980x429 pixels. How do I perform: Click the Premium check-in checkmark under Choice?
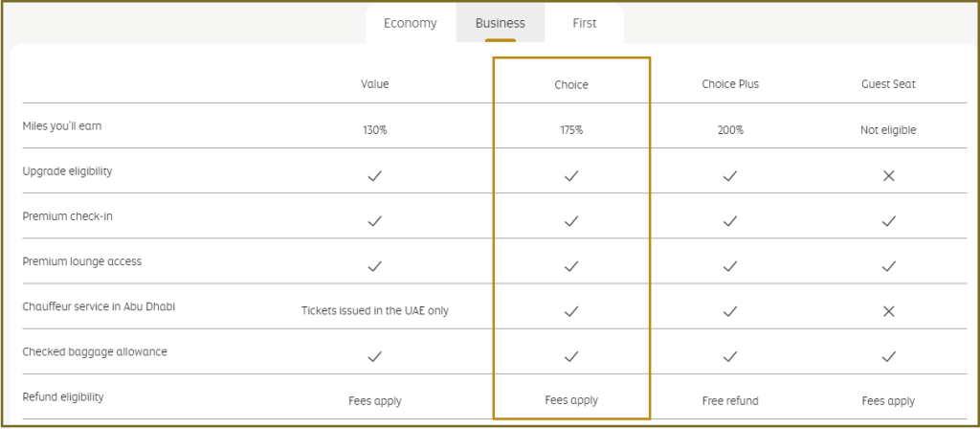(x=571, y=221)
